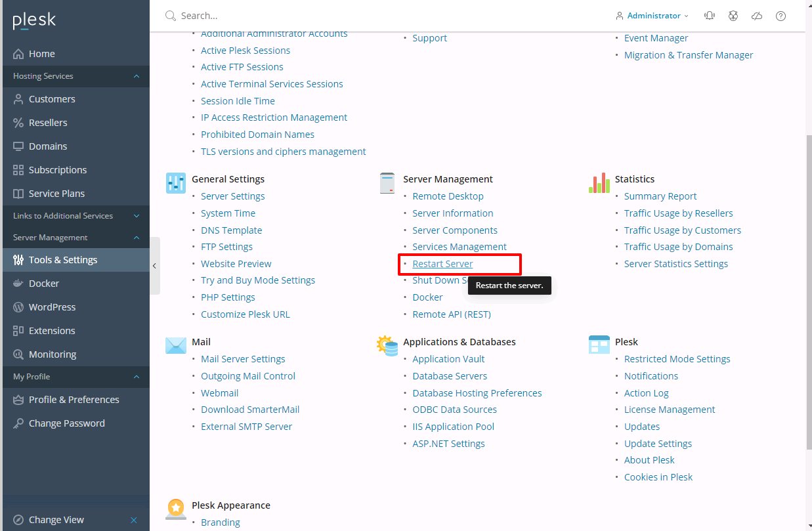812x531 pixels.
Task: Open the PHP Settings link
Action: click(x=228, y=297)
